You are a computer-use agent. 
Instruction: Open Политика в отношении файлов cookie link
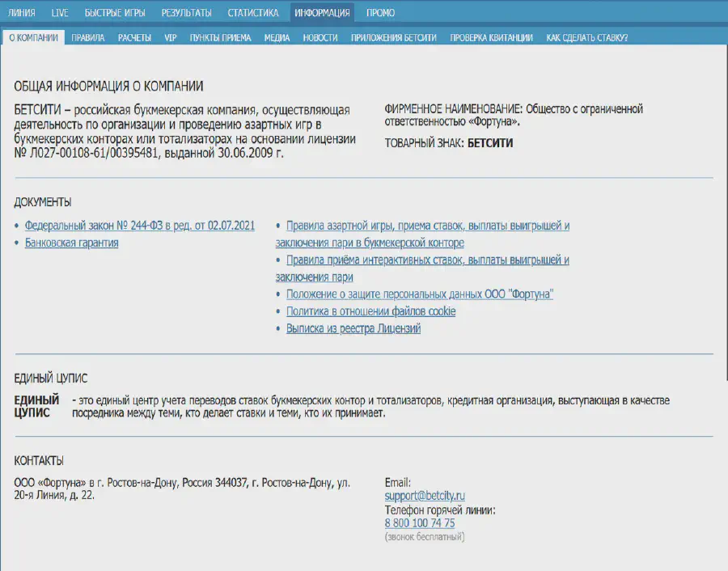point(371,311)
